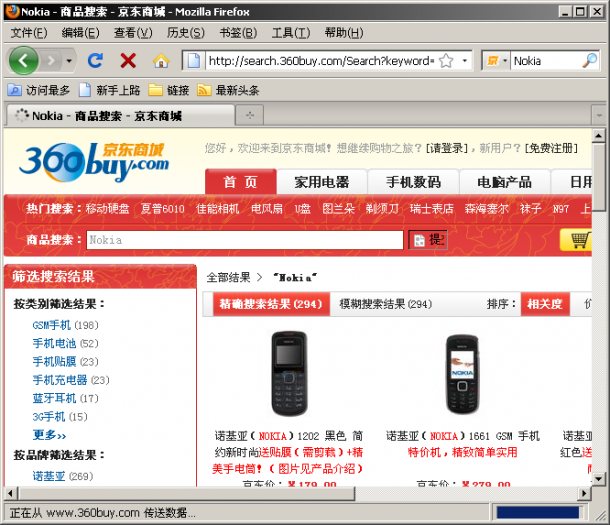Expand more categories with 更多>>
This screenshot has height=525, width=610.
pyautogui.click(x=49, y=435)
